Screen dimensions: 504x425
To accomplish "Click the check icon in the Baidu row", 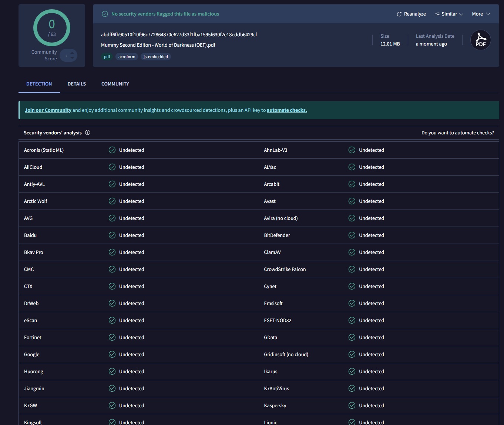I will [x=112, y=235].
